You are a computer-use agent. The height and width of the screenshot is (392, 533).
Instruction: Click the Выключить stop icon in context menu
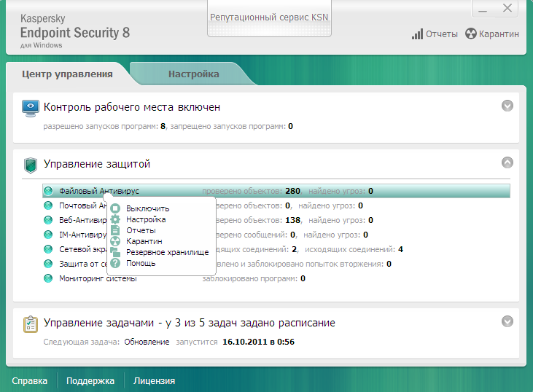[115, 208]
